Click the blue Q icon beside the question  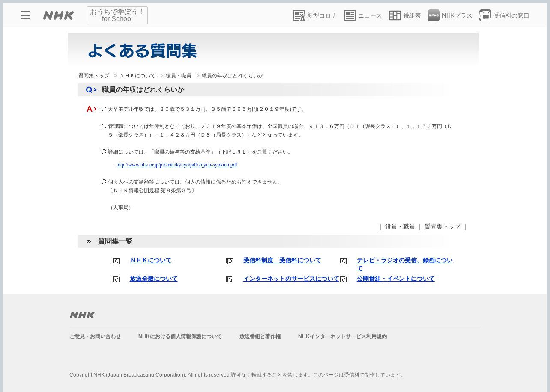click(91, 90)
